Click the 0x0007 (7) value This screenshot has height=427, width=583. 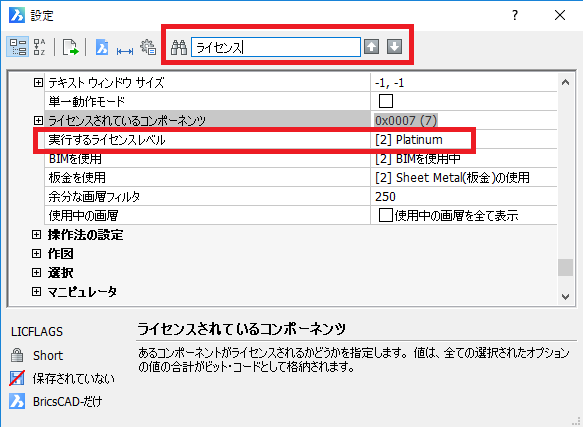tap(406, 120)
